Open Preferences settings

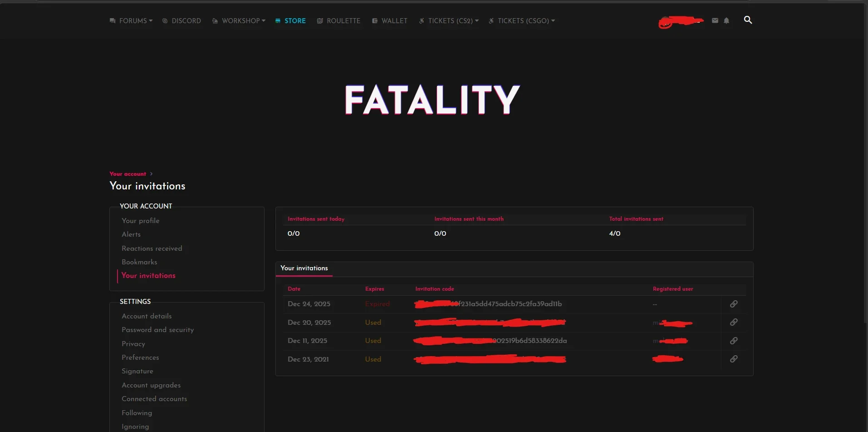140,358
